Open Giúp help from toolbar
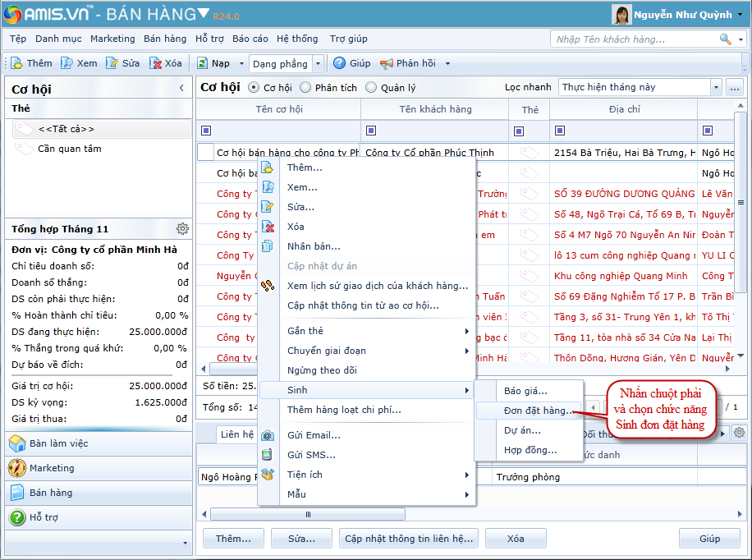 (340, 63)
